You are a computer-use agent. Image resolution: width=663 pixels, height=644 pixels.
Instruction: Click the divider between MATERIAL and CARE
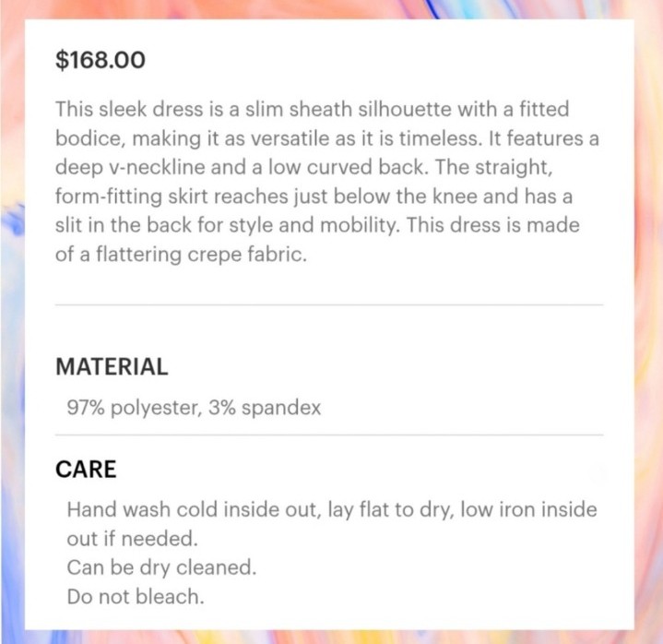[329, 435]
